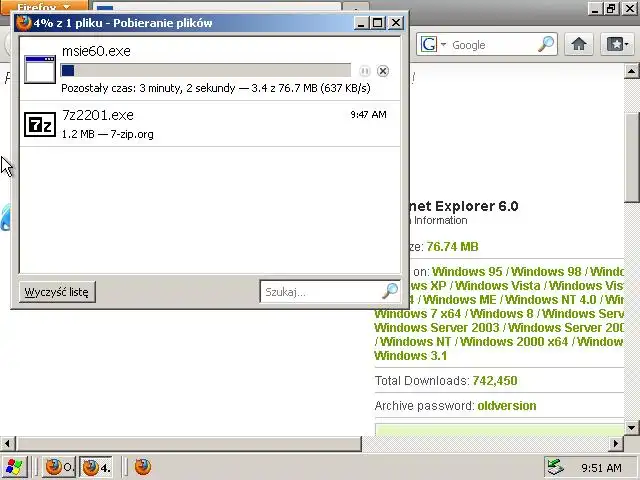Click the page vertical scrollbar down arrow
Screen dimensions: 640x480
[x=631, y=428]
